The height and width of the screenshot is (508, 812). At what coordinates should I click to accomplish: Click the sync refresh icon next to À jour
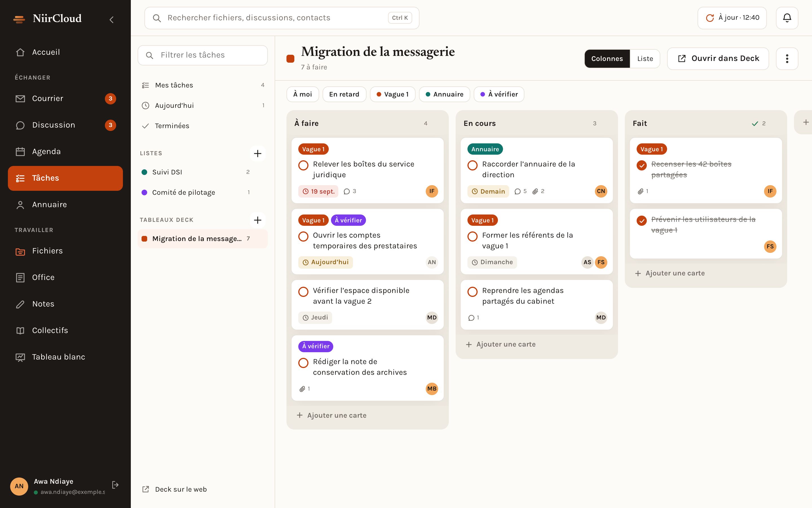[710, 18]
